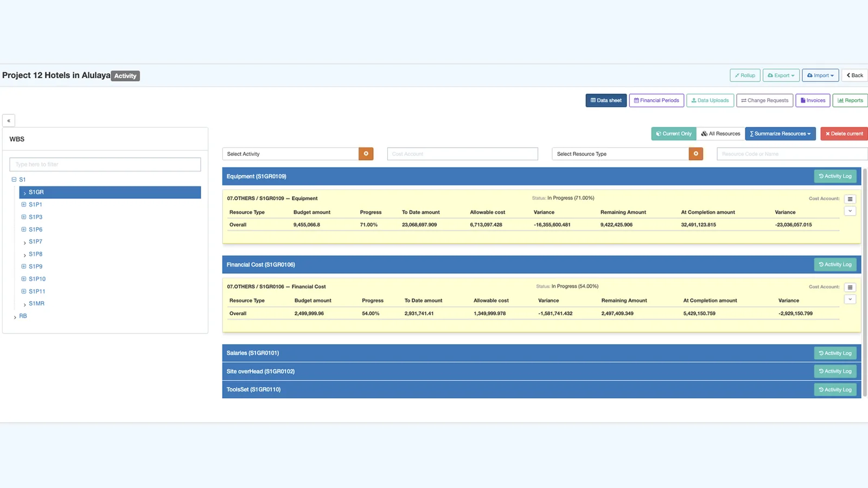Image resolution: width=868 pixels, height=488 pixels.
Task: Open the Export dropdown menu
Action: [781, 75]
